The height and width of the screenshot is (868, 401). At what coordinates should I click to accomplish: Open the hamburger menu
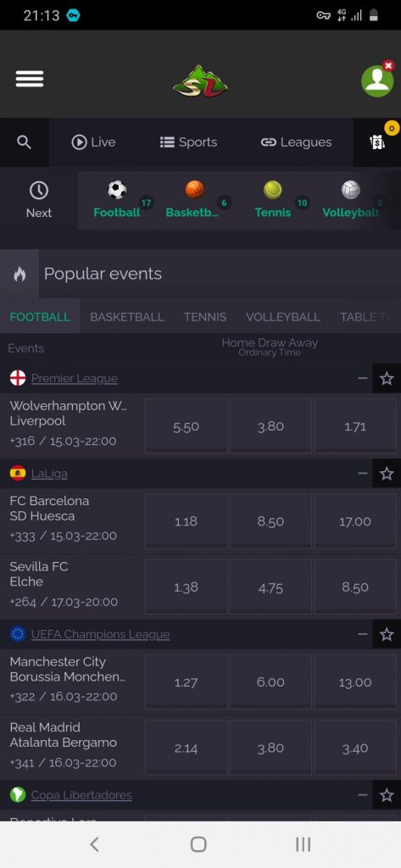click(x=30, y=79)
